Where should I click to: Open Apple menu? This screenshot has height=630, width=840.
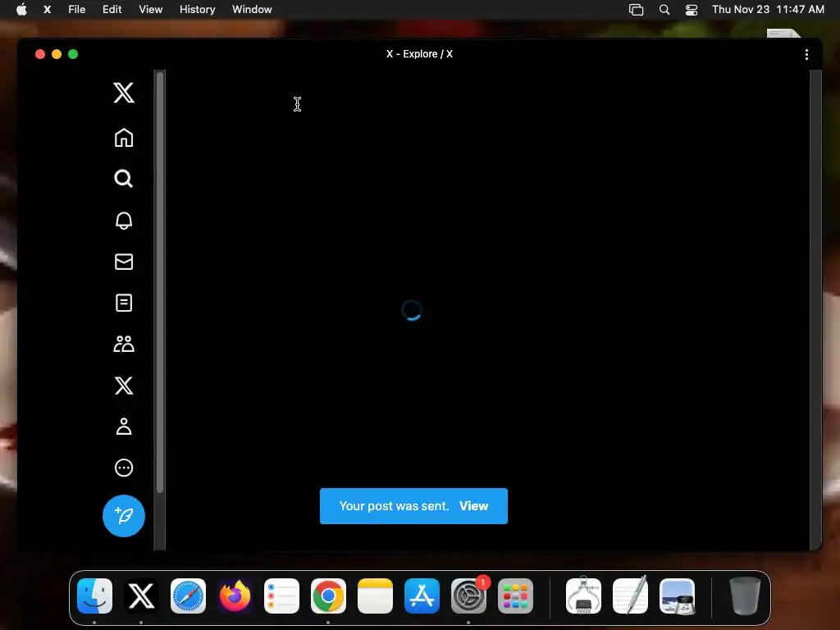21,9
